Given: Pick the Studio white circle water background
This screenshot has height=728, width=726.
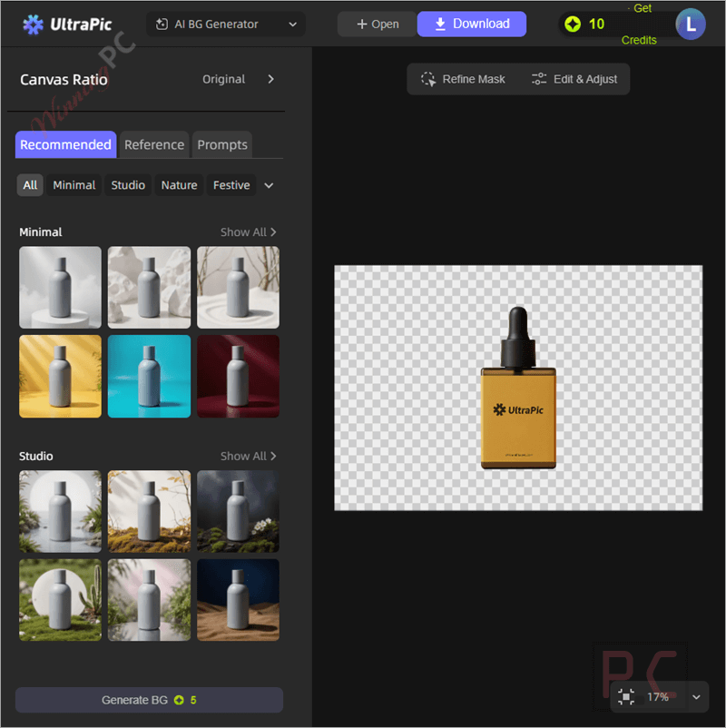Looking at the screenshot, I should (x=60, y=512).
